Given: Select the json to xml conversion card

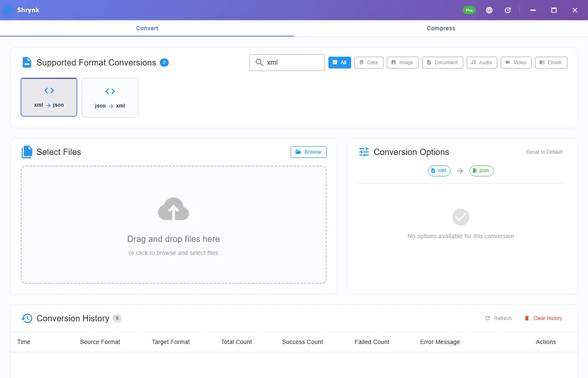Looking at the screenshot, I should click(x=110, y=97).
